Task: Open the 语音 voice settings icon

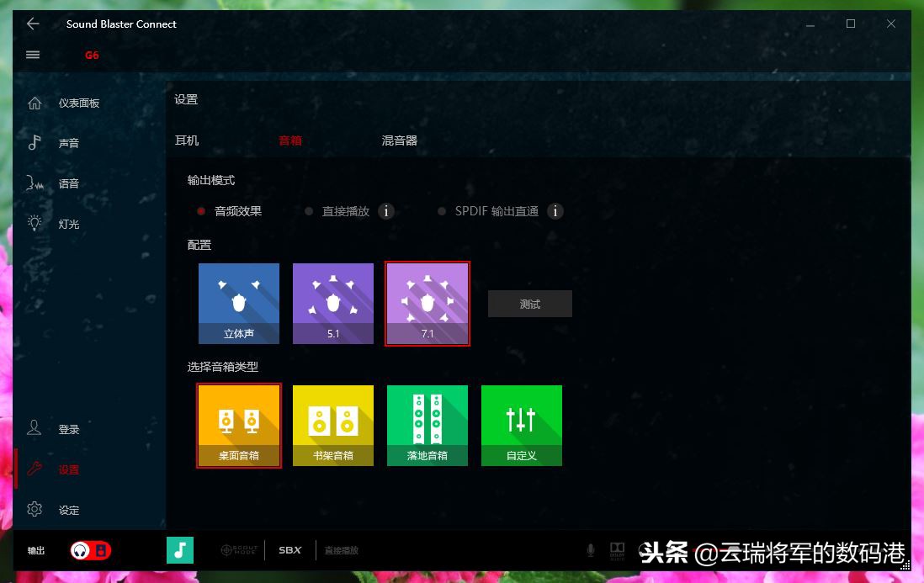Action: tap(35, 183)
